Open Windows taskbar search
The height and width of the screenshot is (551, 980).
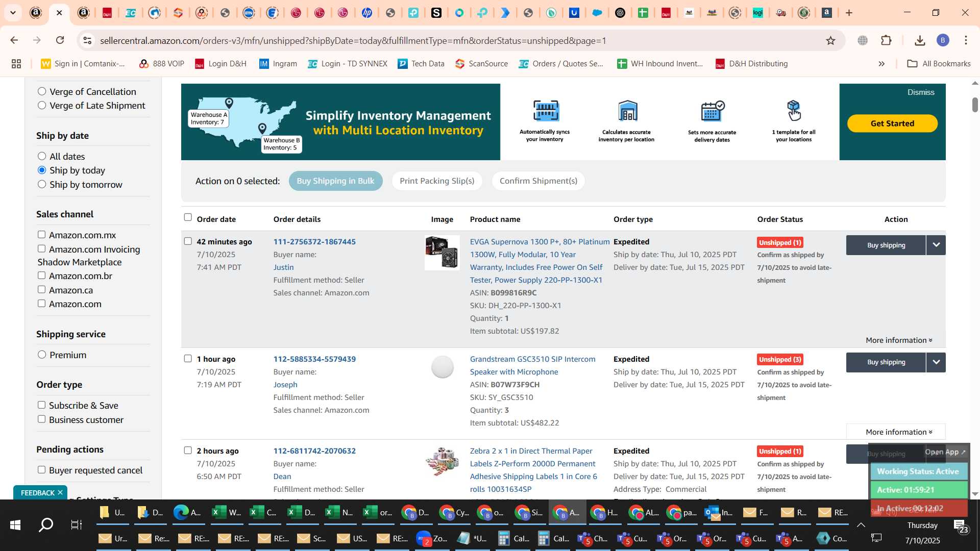click(46, 524)
